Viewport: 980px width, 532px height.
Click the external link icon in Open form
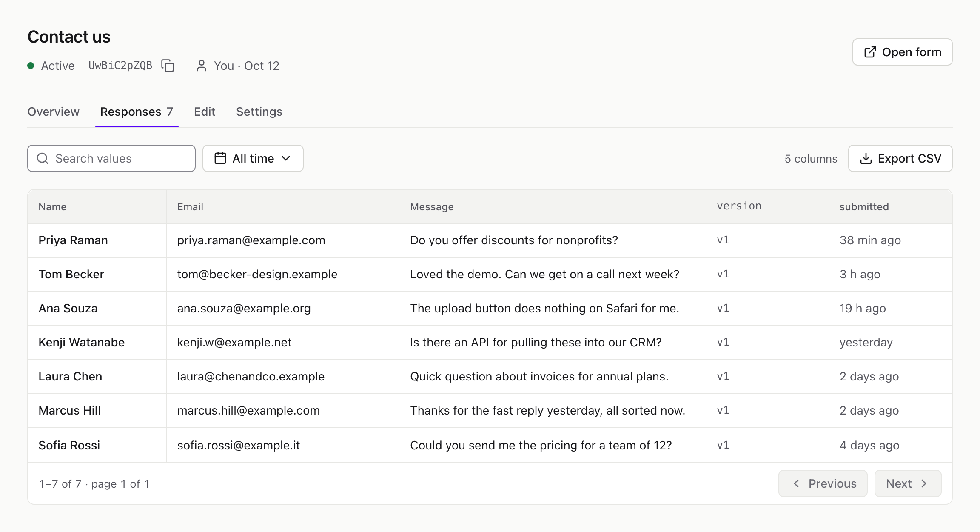coord(870,52)
